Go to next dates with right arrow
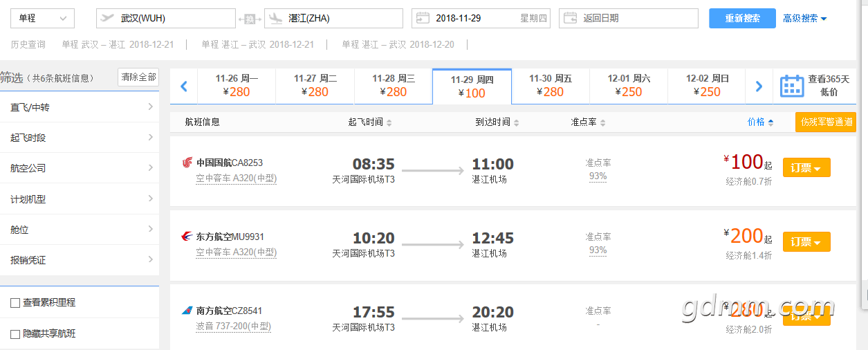 [x=759, y=86]
